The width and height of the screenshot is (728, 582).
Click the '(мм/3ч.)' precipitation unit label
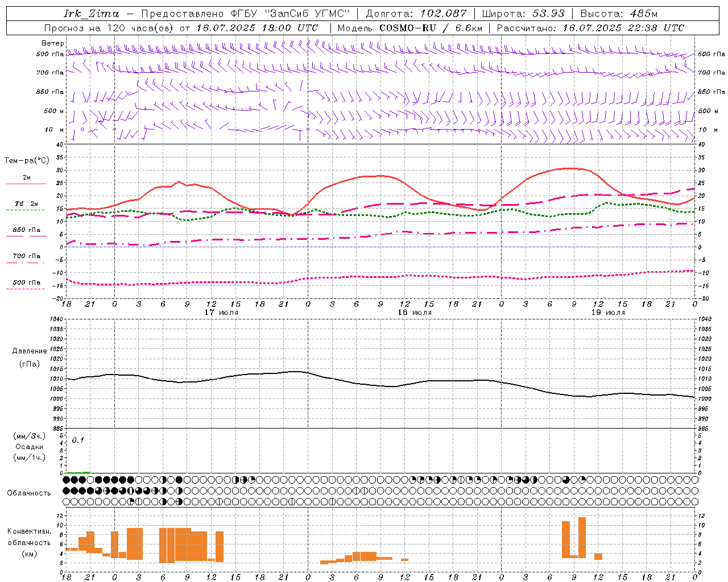coord(30,436)
